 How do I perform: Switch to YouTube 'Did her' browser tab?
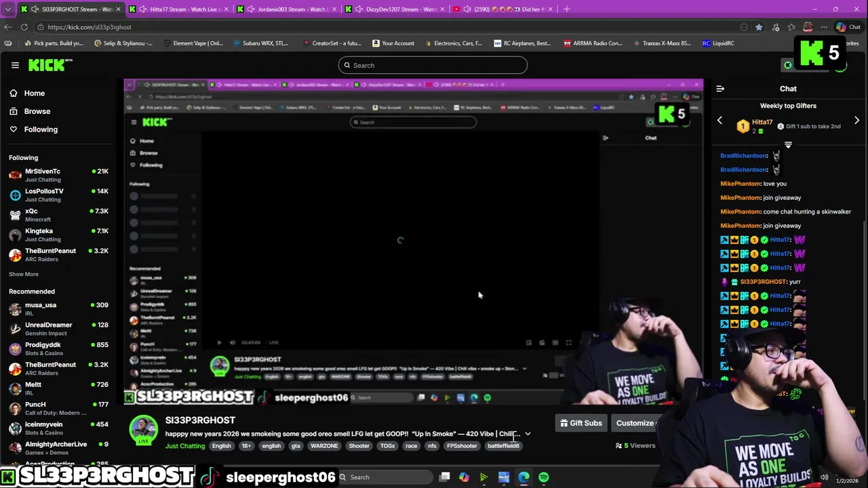click(x=503, y=9)
